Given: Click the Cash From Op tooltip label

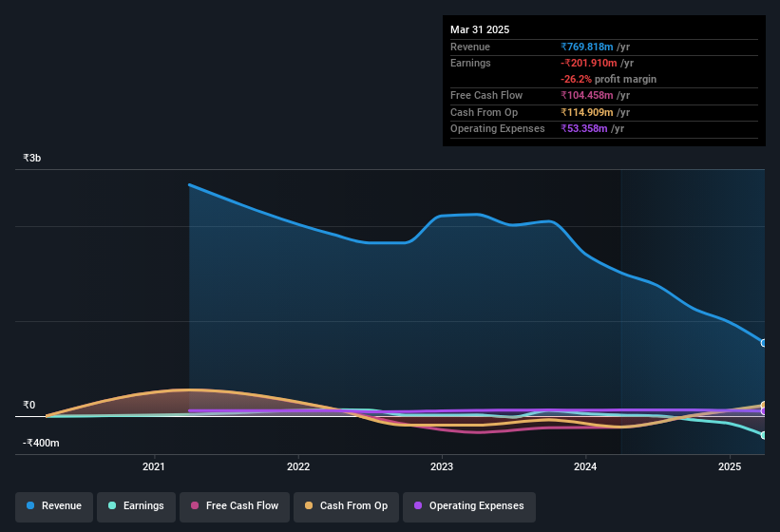Looking at the screenshot, I should pyautogui.click(x=484, y=112).
